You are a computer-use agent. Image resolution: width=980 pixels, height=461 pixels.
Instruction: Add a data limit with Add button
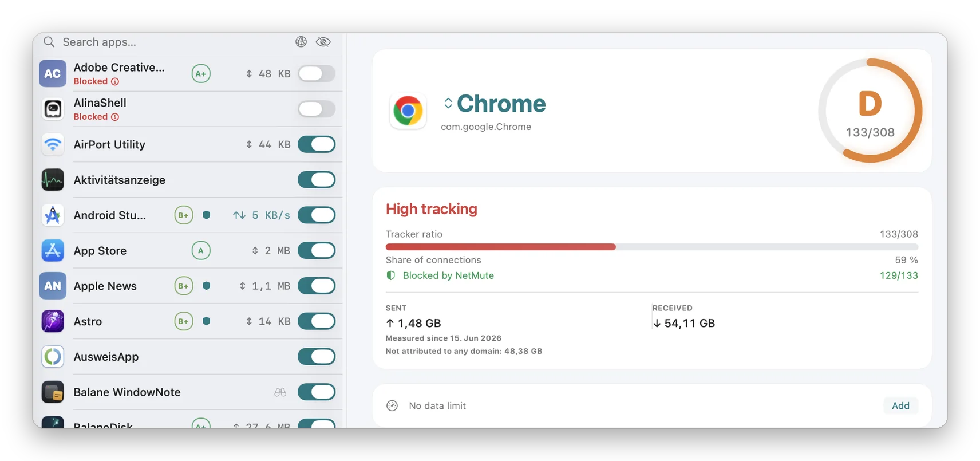pos(900,405)
